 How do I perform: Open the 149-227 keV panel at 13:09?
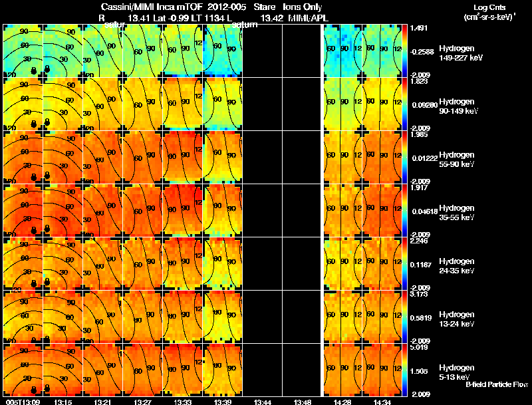[23, 51]
